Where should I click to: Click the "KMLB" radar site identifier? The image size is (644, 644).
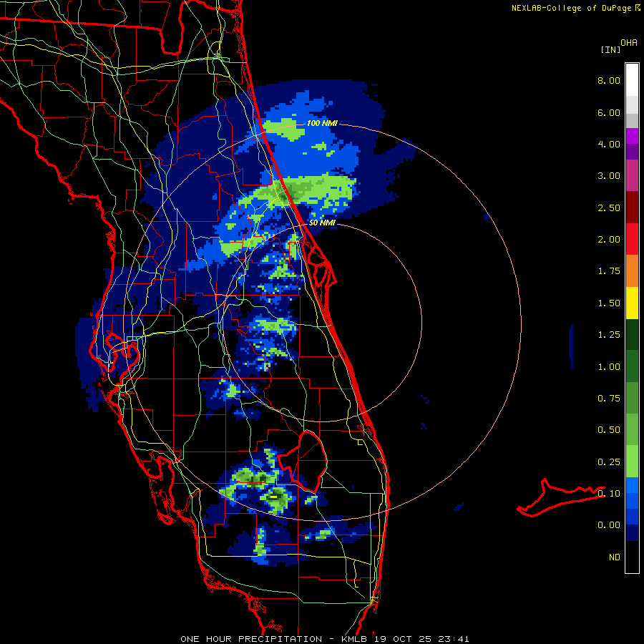point(355,639)
